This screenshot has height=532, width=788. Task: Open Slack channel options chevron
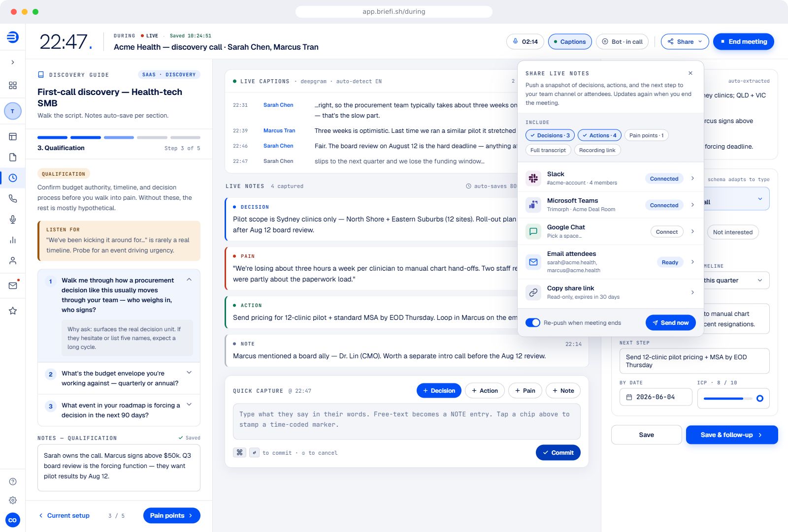click(x=692, y=178)
